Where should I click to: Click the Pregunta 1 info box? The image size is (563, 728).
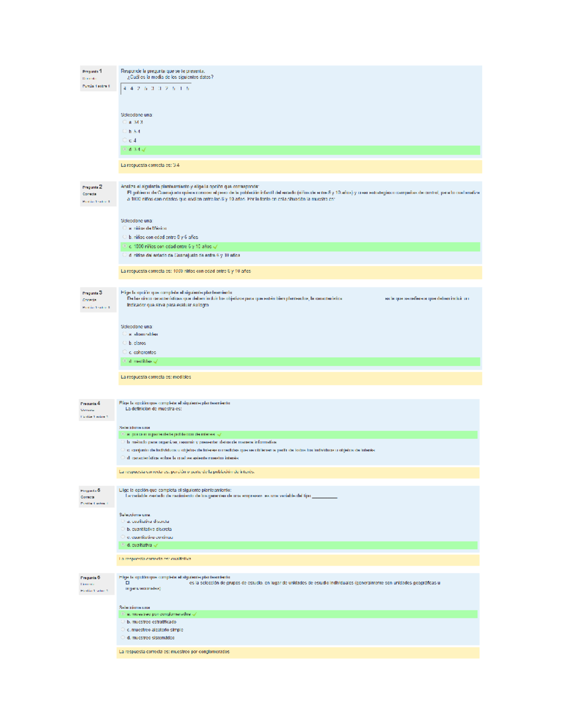98,78
